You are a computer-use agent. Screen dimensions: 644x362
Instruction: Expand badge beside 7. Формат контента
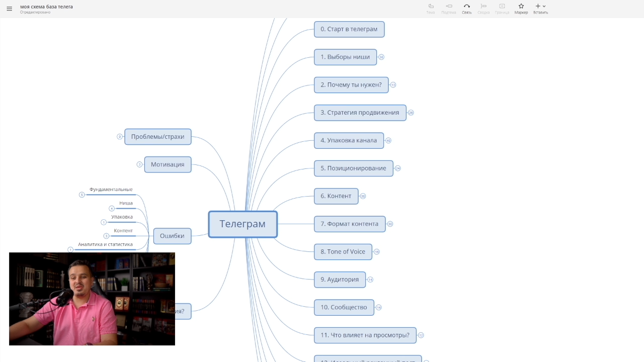390,224
